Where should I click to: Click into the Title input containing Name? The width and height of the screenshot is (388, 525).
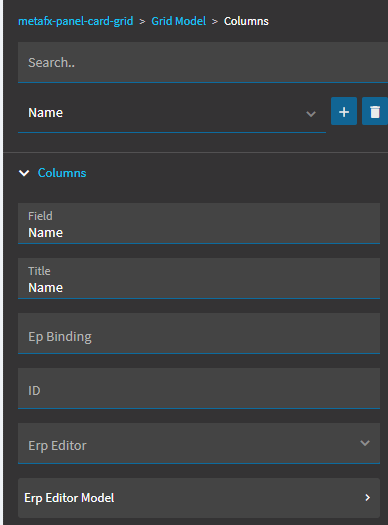[x=199, y=278]
